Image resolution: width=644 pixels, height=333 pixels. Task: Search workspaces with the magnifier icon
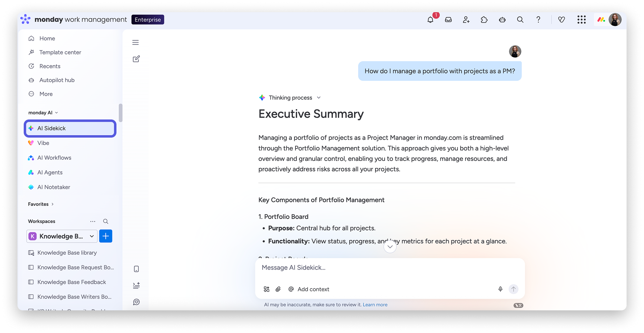point(106,222)
